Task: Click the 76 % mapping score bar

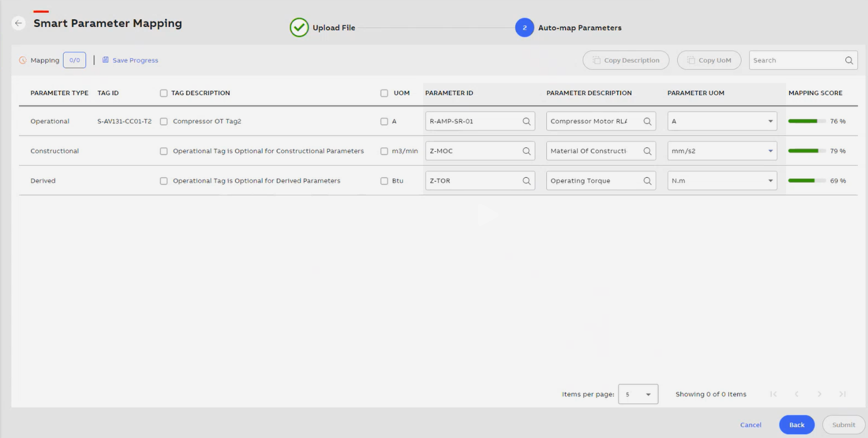Action: (807, 121)
